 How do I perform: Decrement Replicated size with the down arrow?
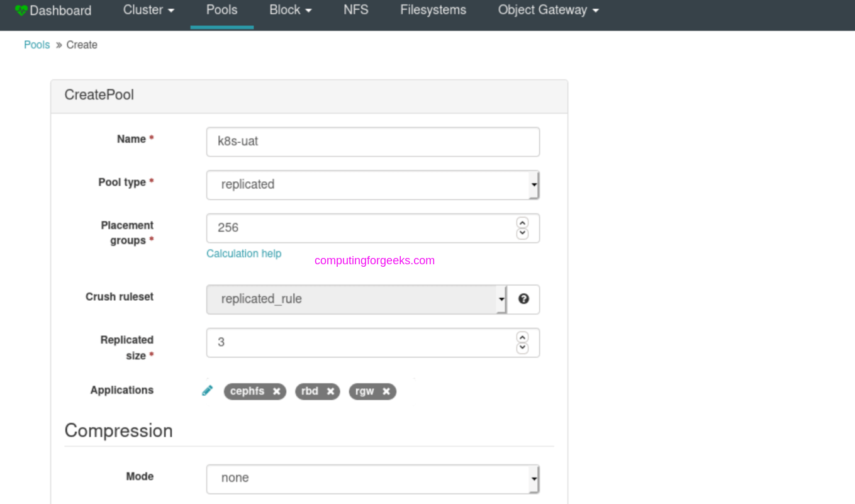click(x=522, y=347)
